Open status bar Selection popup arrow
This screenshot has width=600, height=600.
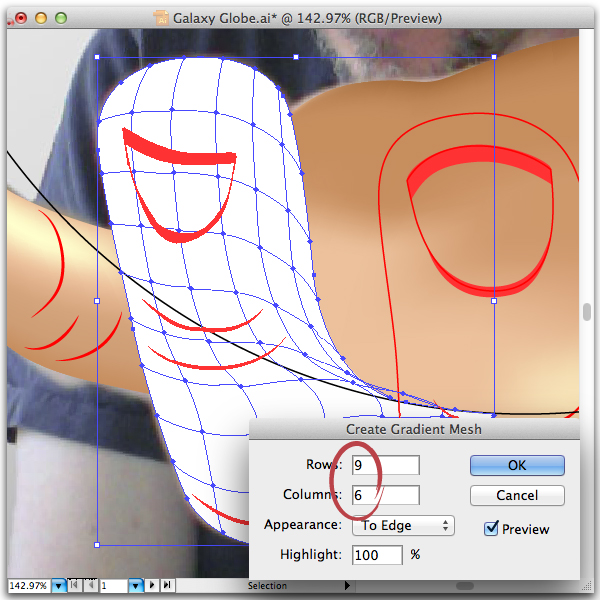347,585
